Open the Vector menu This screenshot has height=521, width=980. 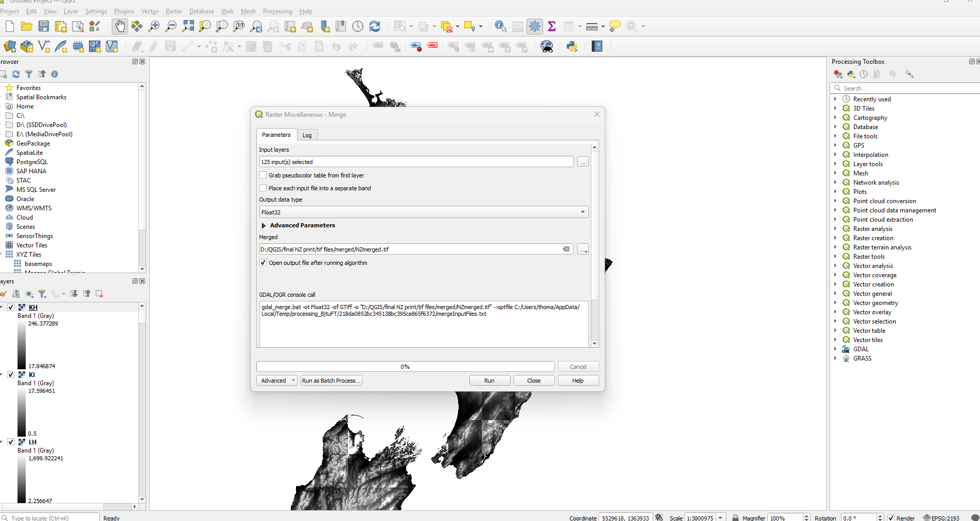click(150, 11)
